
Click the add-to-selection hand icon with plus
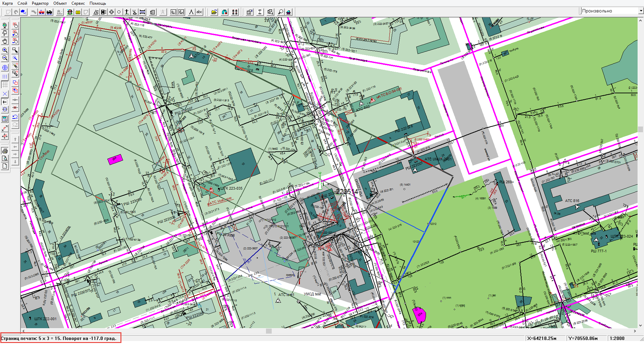pos(15,33)
